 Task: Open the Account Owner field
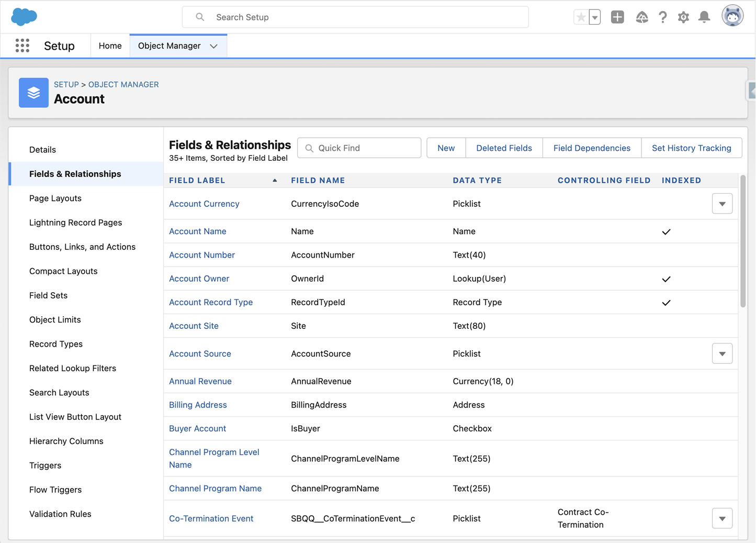[x=199, y=279]
